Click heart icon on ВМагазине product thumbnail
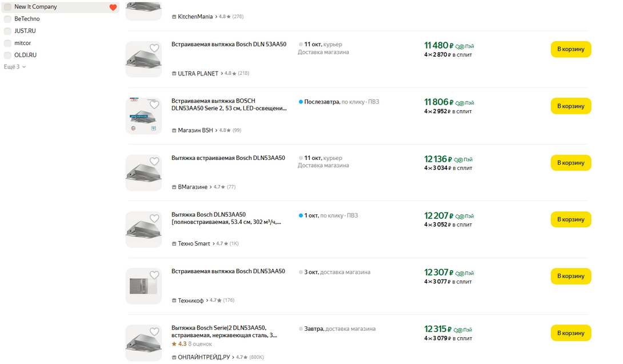 154,162
